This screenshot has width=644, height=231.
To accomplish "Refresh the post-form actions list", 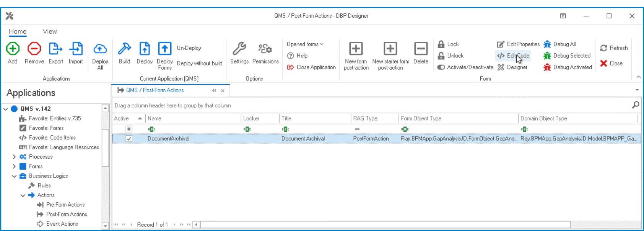I will tap(614, 48).
